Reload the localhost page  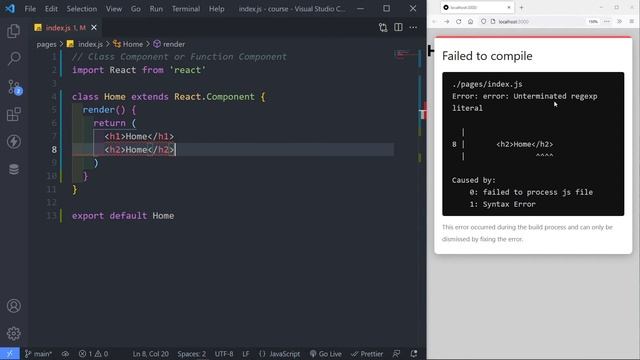459,22
